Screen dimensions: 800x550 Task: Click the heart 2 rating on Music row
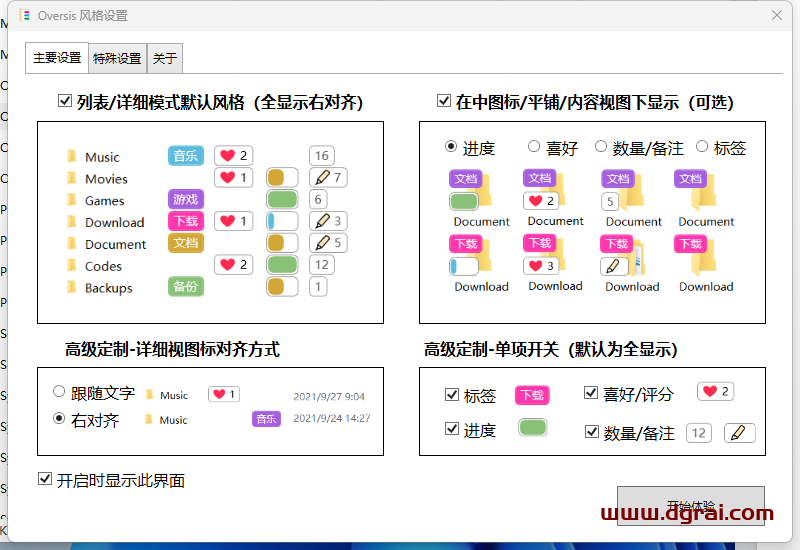(234, 155)
